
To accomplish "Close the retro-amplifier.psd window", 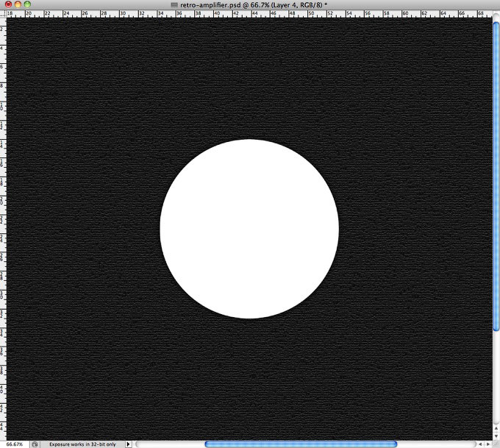I will click(9, 4).
